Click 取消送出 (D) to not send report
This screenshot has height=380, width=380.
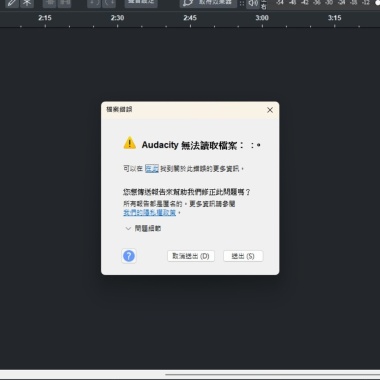[x=191, y=256]
